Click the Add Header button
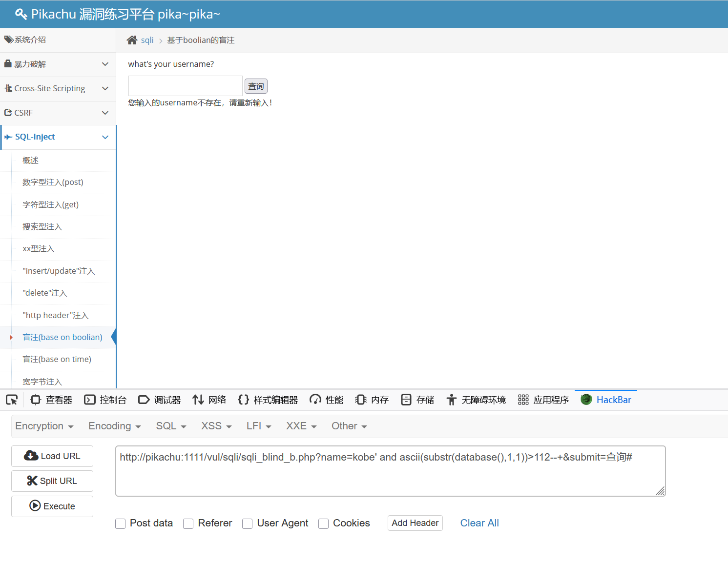This screenshot has height=584, width=728. point(415,523)
